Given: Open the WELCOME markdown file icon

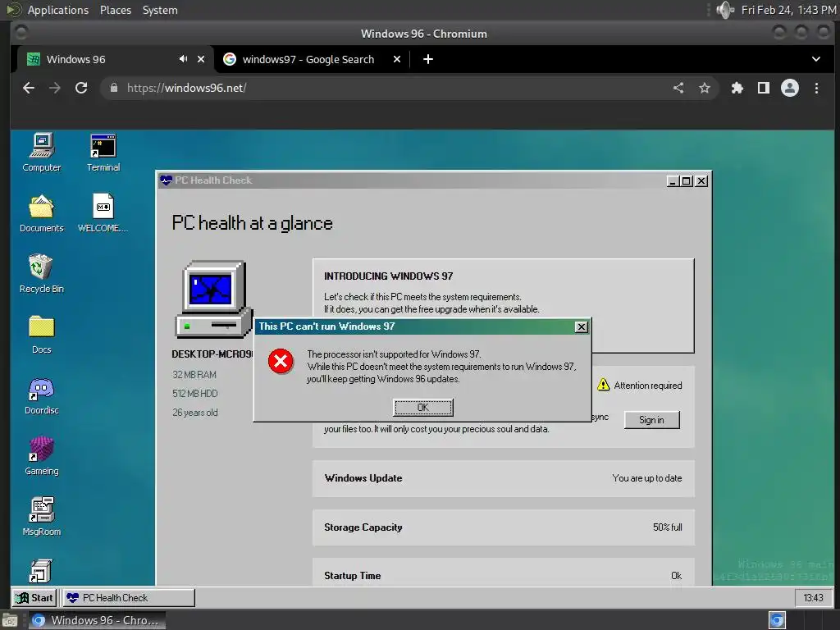Looking at the screenshot, I should pos(103,212).
